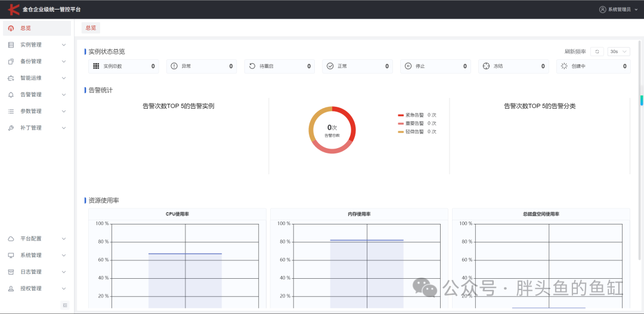
Task: Click the 异常 exclamation icon
Action: 174,66
